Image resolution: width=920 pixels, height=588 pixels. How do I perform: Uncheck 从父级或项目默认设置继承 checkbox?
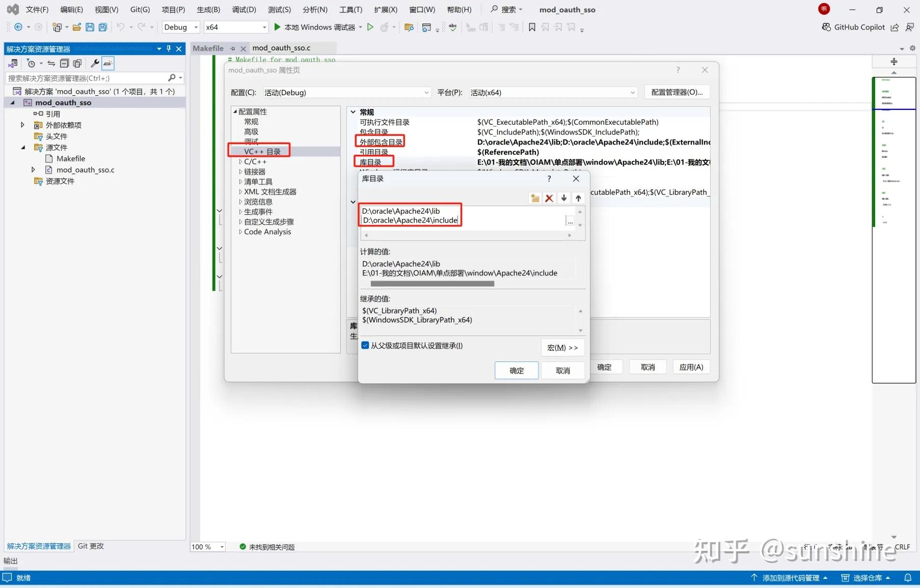[x=365, y=345]
